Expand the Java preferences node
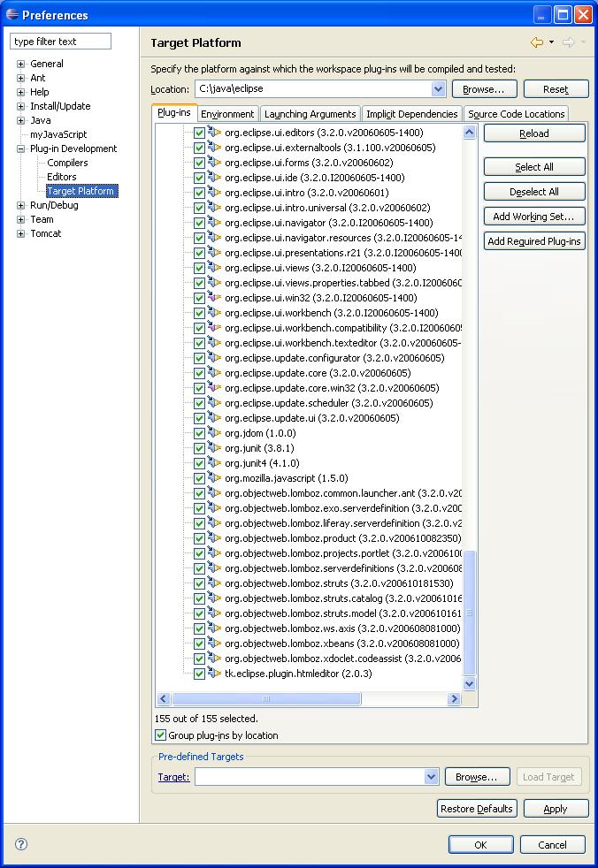 tap(20, 120)
